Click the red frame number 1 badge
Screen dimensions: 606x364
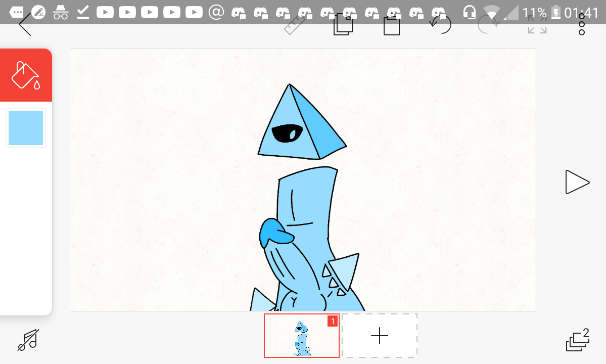coord(333,321)
